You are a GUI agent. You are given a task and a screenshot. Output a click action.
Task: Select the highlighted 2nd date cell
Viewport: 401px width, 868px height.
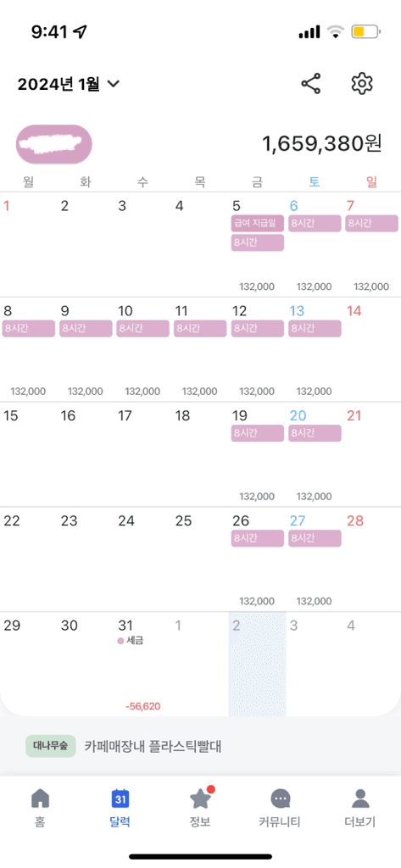click(x=258, y=664)
